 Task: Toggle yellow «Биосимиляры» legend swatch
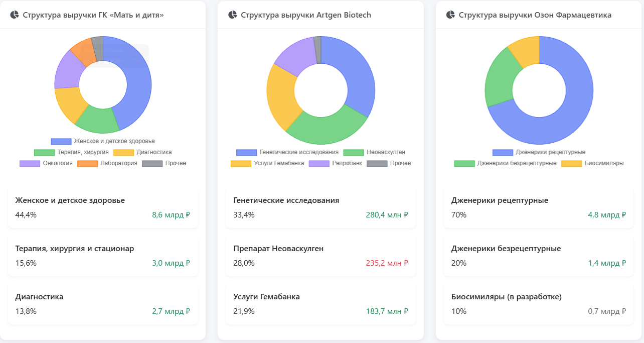click(x=571, y=163)
